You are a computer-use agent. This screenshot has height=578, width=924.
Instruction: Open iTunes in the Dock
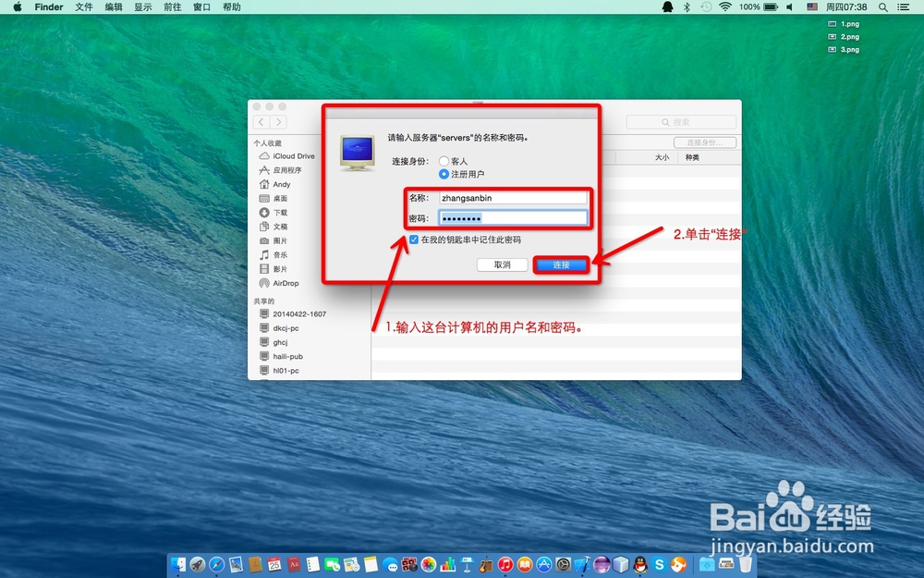(505, 564)
